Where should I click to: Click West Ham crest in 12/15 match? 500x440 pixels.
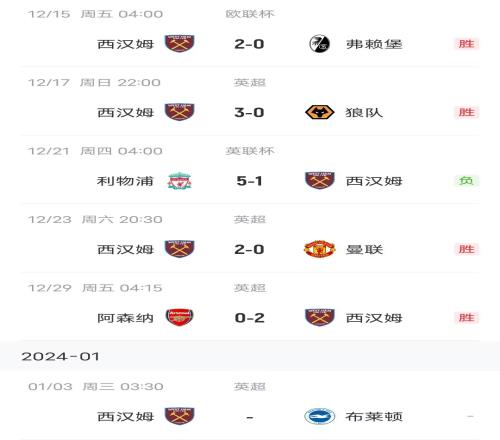[x=179, y=44]
